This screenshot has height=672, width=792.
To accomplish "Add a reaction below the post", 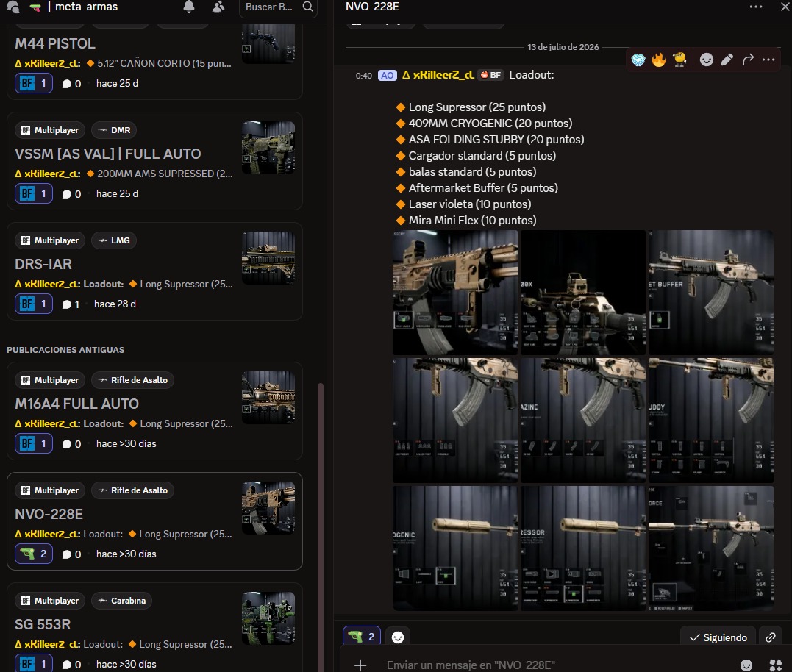I will [398, 637].
